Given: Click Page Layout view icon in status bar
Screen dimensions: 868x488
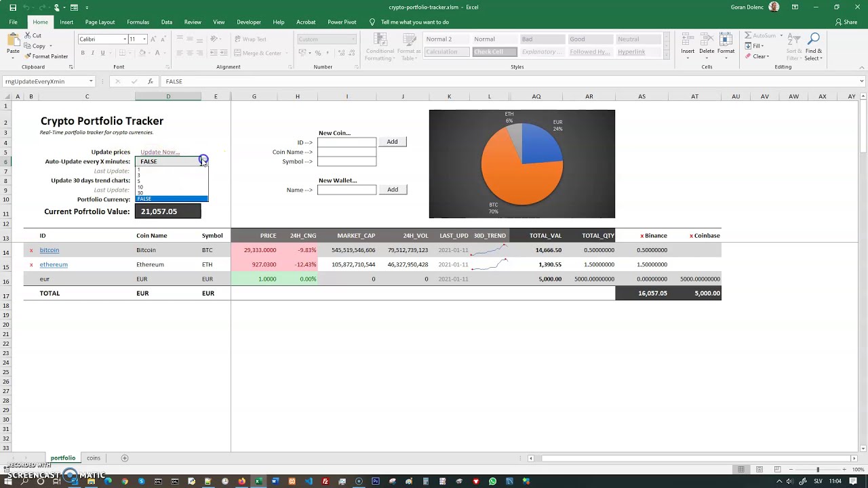Looking at the screenshot, I should click(x=759, y=469).
